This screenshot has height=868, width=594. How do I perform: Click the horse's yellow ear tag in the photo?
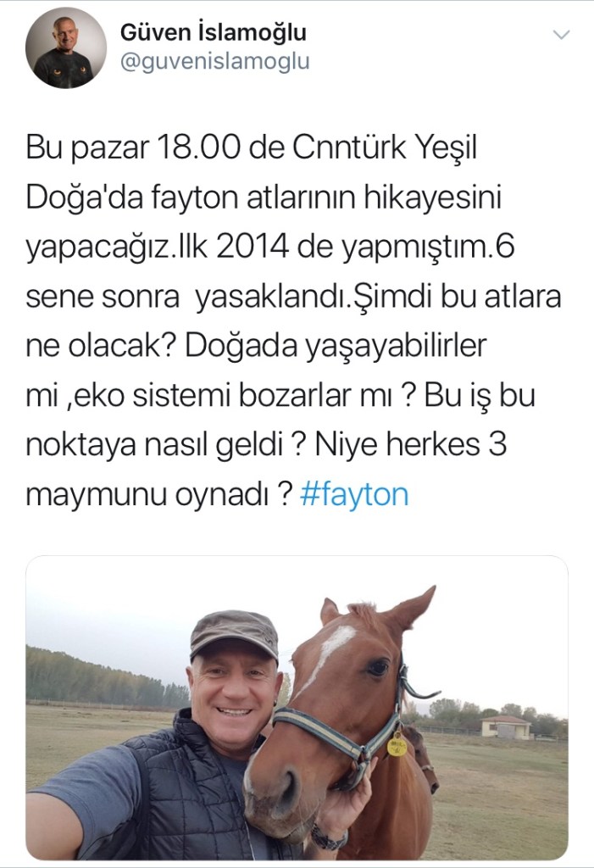[x=397, y=746]
